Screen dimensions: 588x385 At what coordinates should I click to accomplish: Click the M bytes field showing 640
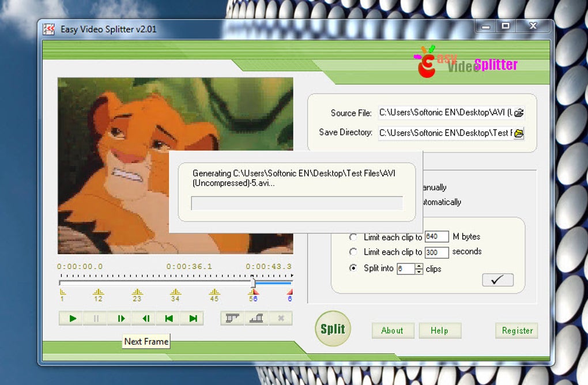(x=436, y=236)
